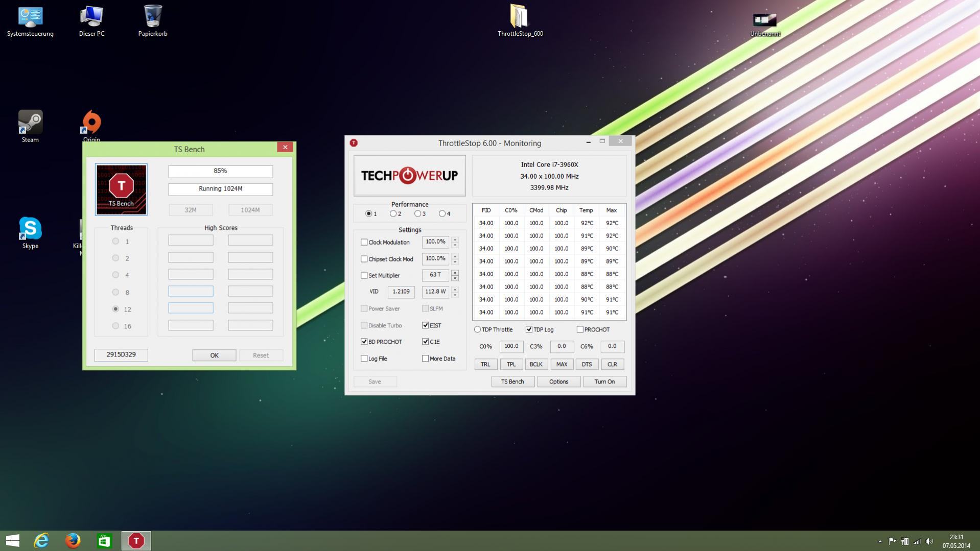Viewport: 980px width, 551px height.
Task: Enable the Set Multiplier checkbox
Action: point(364,275)
